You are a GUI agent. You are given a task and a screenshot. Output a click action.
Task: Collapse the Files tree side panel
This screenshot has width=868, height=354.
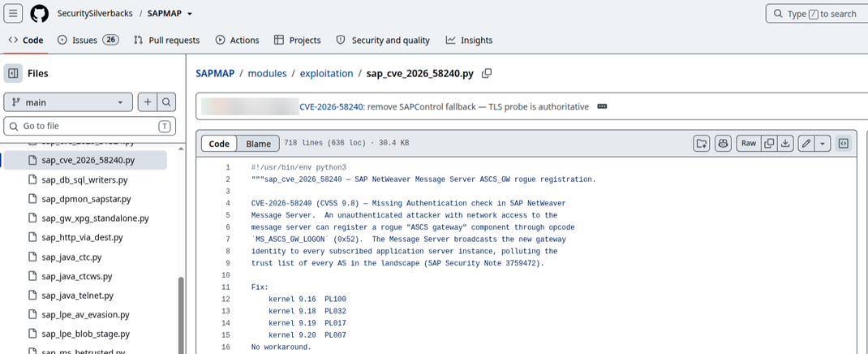[13, 73]
